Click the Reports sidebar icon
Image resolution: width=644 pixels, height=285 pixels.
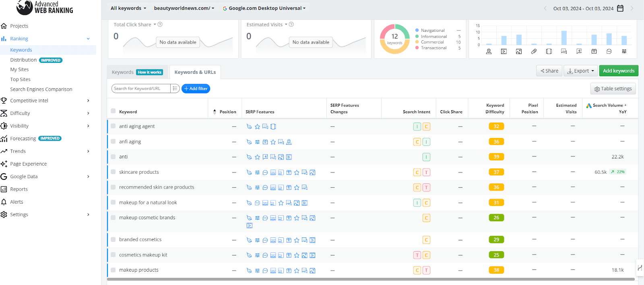[x=4, y=189]
